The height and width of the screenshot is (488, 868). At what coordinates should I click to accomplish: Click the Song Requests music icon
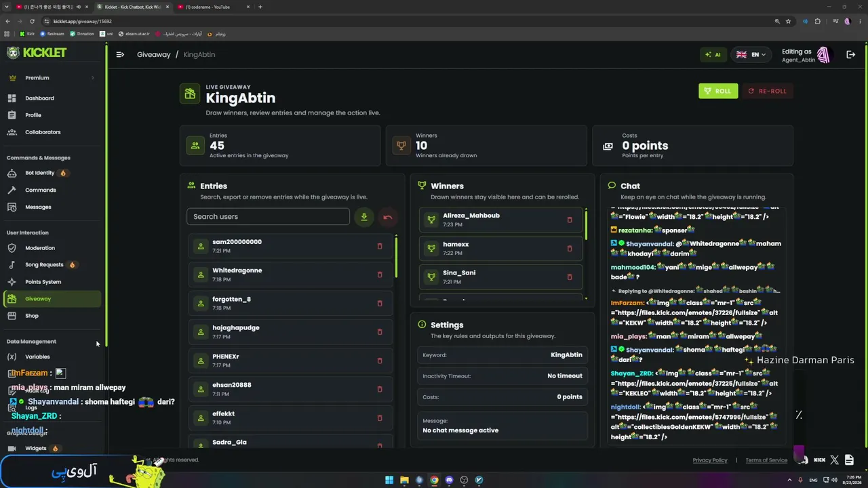12,265
